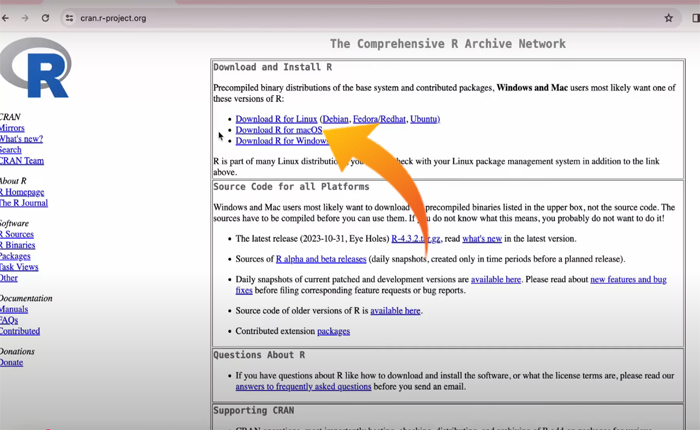Viewport: 700px width, 430px height.
Task: Open the Debian link
Action: pyautogui.click(x=336, y=119)
